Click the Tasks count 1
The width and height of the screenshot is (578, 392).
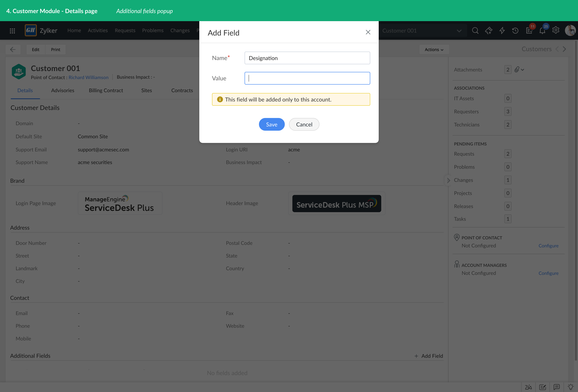508,219
